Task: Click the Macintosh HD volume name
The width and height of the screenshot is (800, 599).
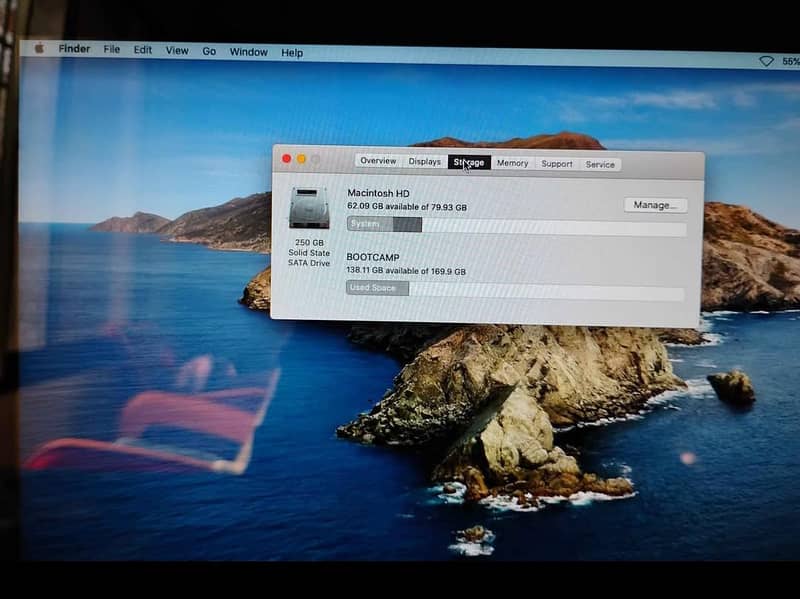Action: (378, 193)
